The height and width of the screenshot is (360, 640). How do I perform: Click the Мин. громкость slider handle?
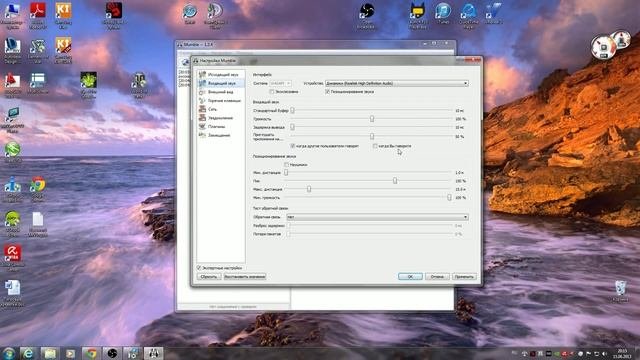point(449,198)
